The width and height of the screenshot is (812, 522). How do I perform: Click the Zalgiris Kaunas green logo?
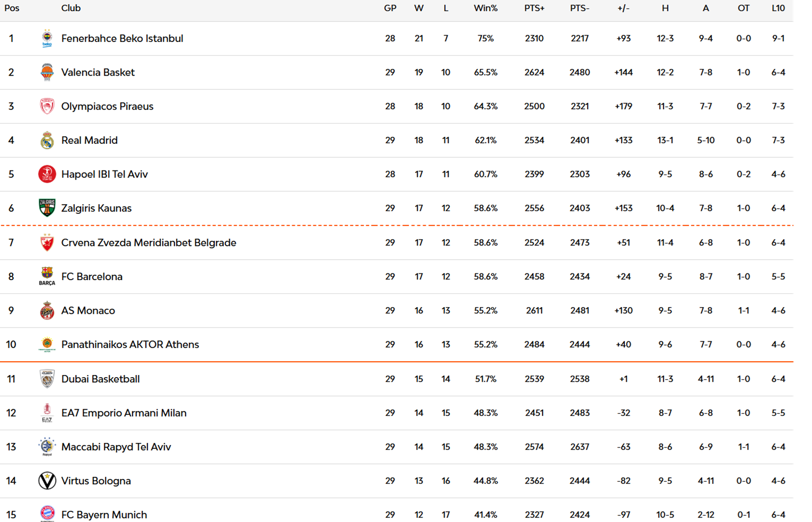click(x=47, y=208)
